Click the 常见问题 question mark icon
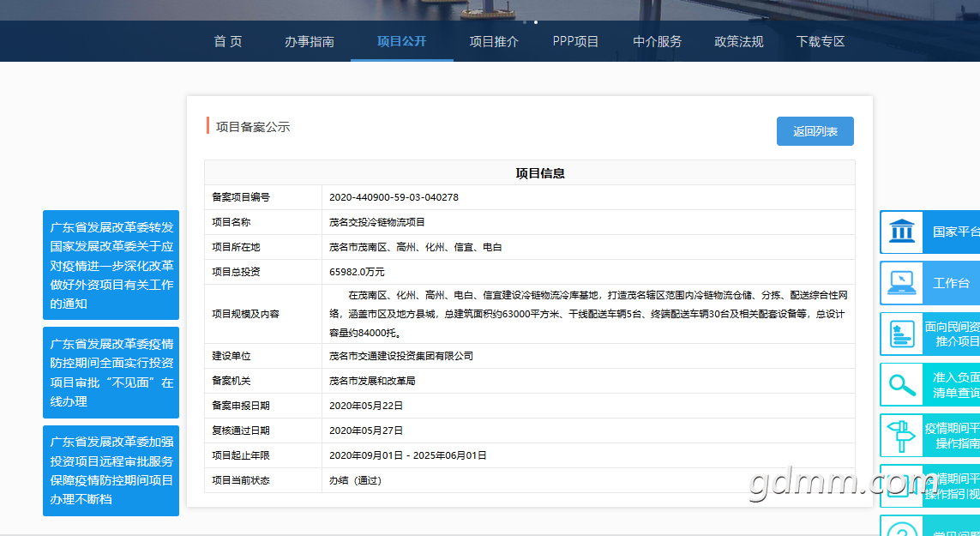Image resolution: width=980 pixels, height=536 pixels. (x=902, y=530)
